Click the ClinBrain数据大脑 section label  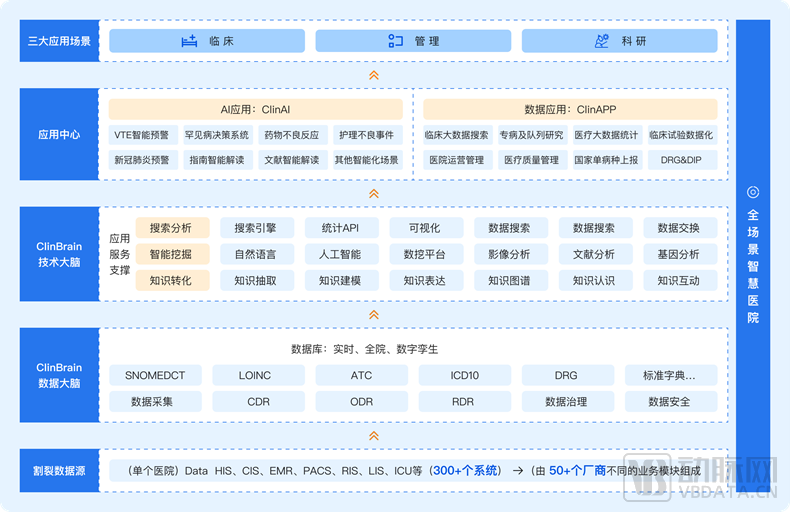59,375
